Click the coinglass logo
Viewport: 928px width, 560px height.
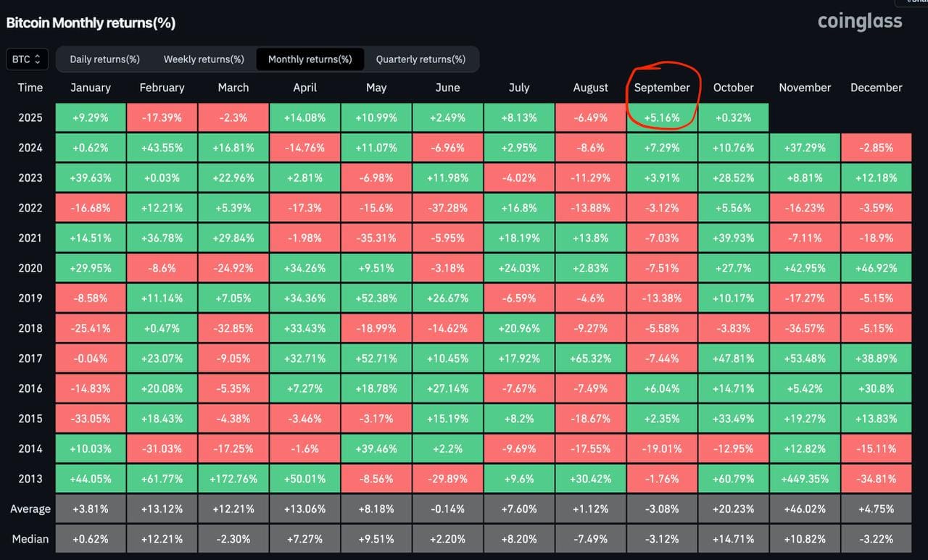coord(860,22)
